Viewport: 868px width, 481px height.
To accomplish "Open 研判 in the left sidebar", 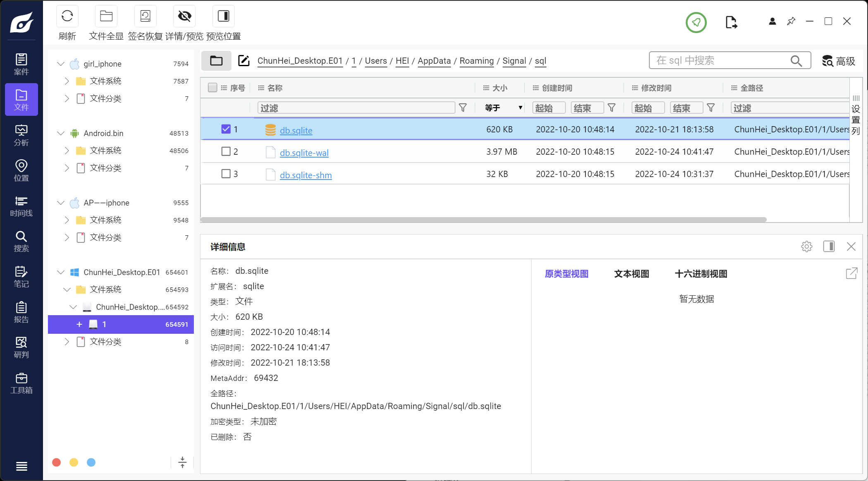I will [21, 347].
